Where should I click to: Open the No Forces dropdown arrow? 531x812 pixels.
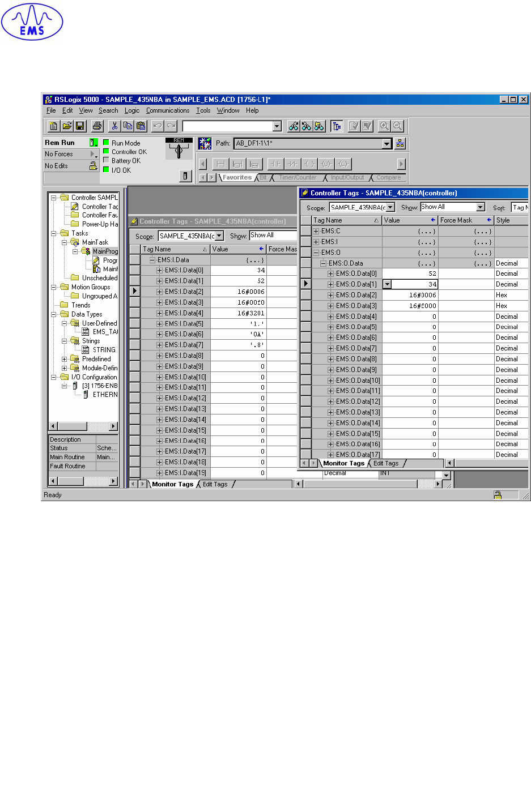tap(94, 154)
